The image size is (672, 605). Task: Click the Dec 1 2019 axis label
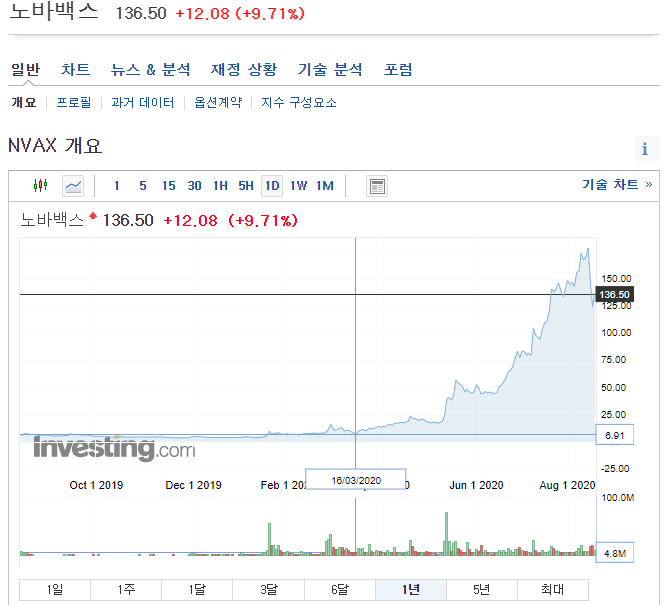[193, 485]
